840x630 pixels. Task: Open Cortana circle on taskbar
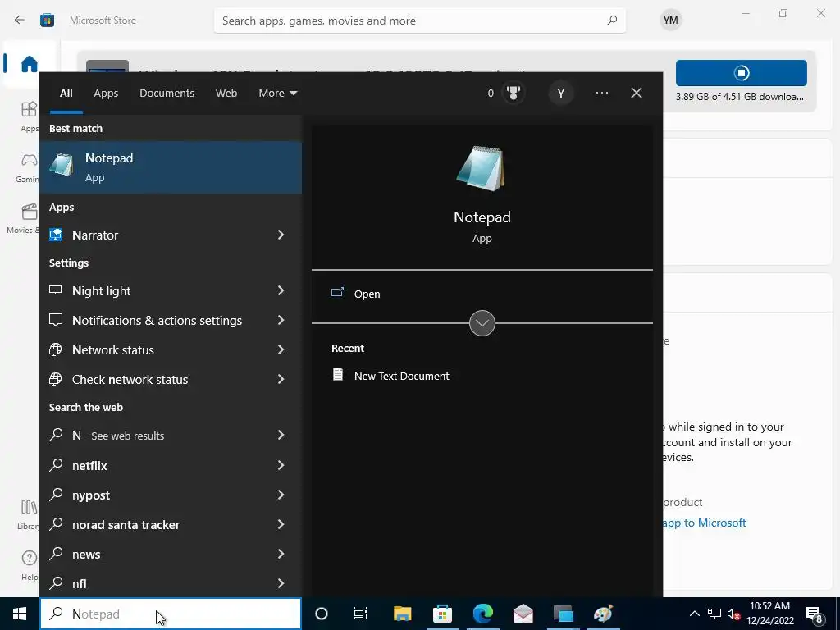[x=322, y=614]
